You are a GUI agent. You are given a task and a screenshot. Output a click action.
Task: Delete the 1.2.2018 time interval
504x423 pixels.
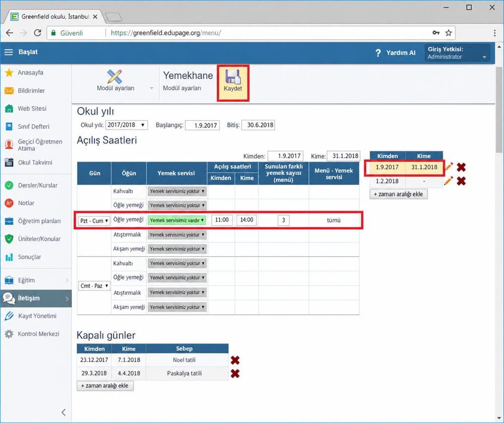point(461,181)
